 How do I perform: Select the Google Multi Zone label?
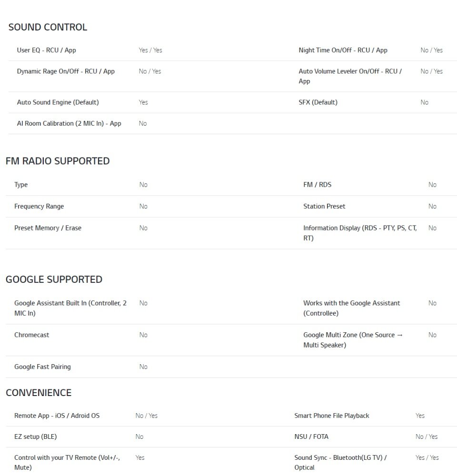pos(353,340)
